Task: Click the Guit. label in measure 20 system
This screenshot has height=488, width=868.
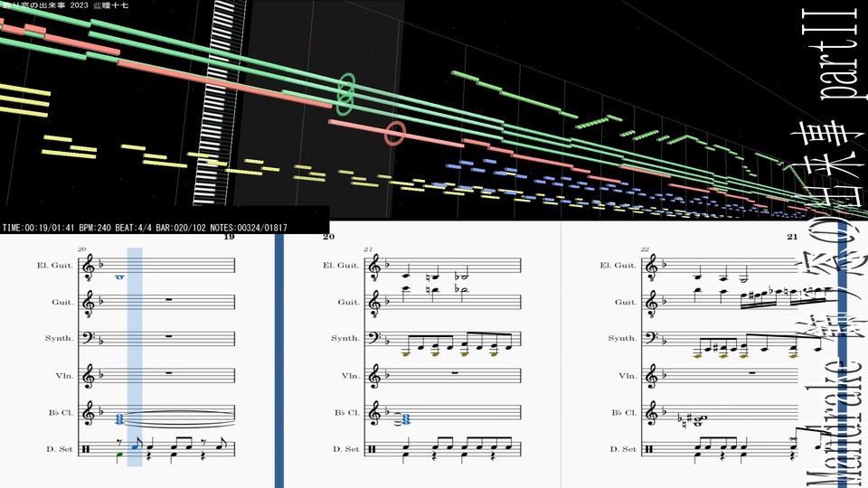Action: 62,302
